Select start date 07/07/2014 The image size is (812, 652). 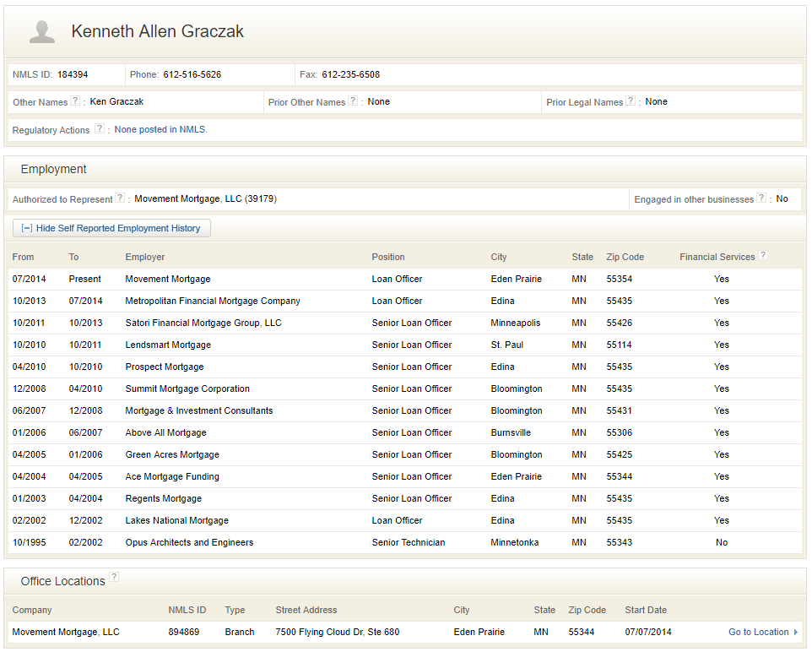click(648, 632)
